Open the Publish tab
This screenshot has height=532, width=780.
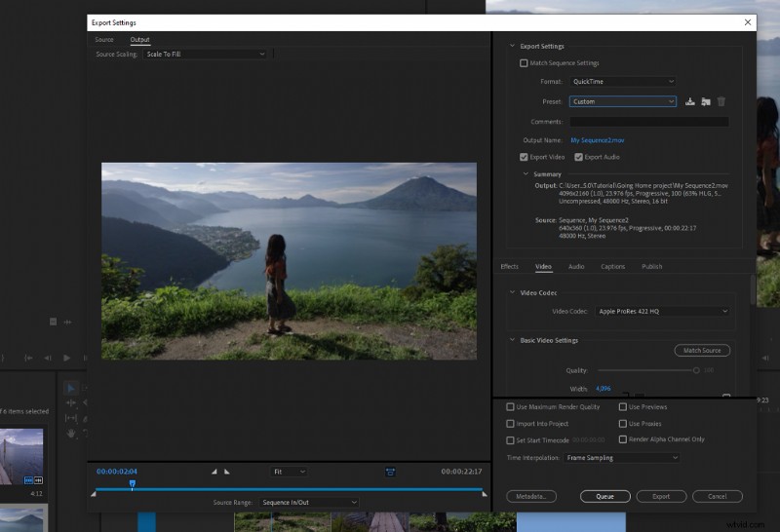pos(651,267)
